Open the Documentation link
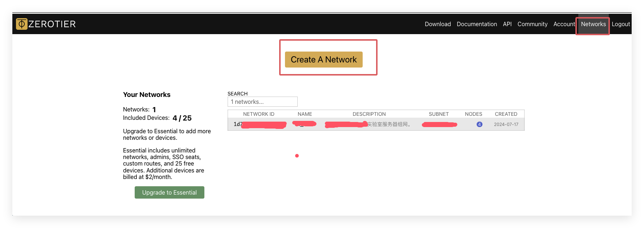 pos(477,24)
